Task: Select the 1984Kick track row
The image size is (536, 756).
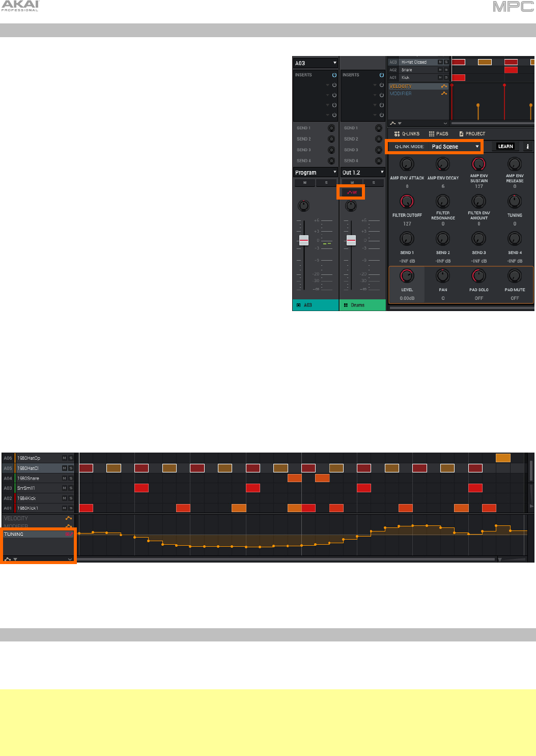Action: pos(38,498)
